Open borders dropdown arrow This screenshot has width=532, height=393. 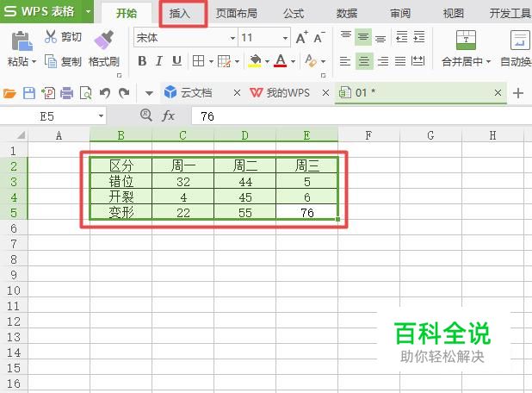coord(211,62)
